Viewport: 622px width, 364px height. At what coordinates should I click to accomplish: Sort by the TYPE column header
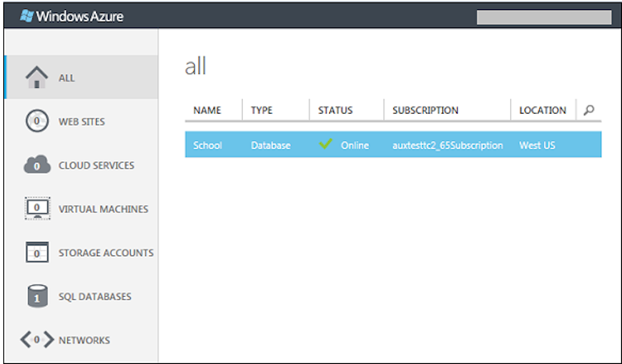pyautogui.click(x=261, y=110)
